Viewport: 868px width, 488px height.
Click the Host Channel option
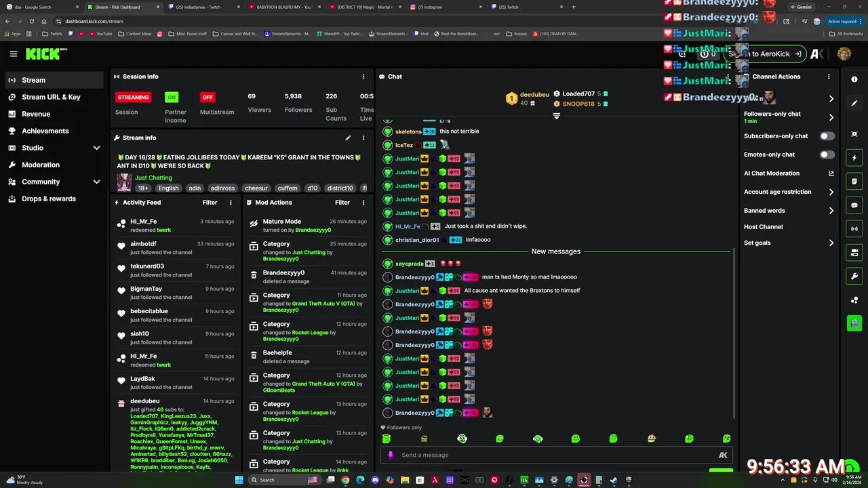tap(763, 227)
